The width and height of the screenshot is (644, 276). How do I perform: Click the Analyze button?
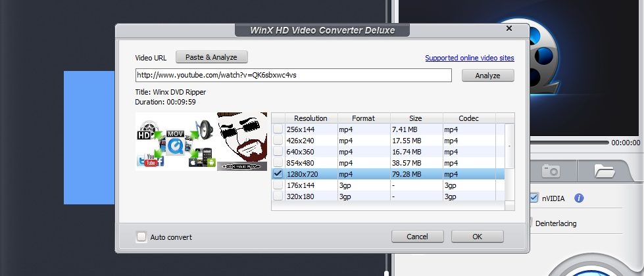click(487, 76)
